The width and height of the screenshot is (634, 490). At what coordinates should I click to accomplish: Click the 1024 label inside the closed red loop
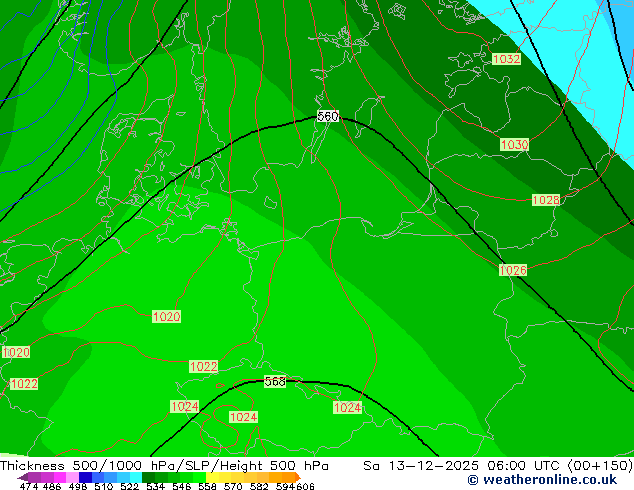[x=243, y=417]
